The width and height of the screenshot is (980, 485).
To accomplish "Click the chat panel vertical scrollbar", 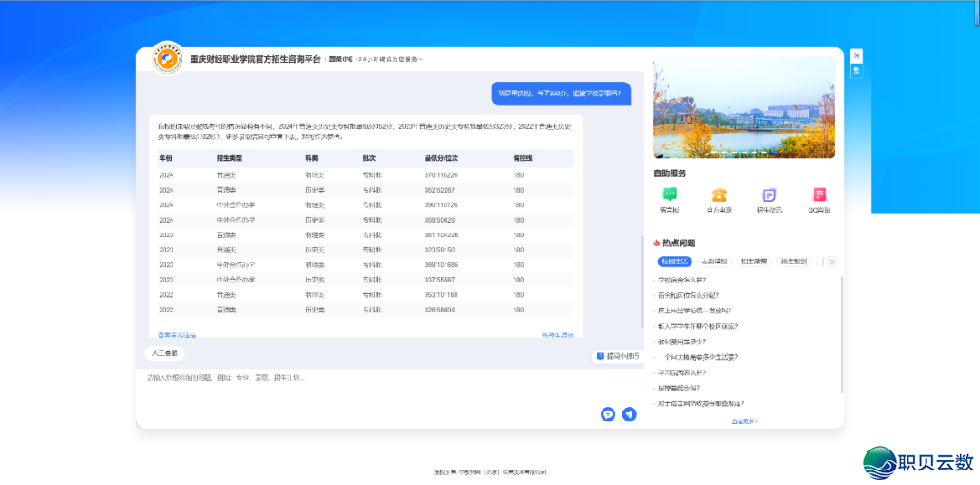I will click(643, 282).
